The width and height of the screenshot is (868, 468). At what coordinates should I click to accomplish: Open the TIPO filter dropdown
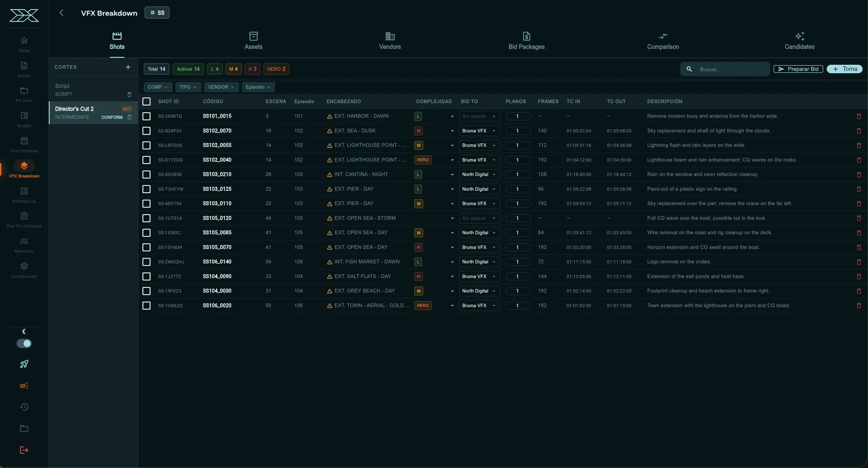tap(188, 87)
